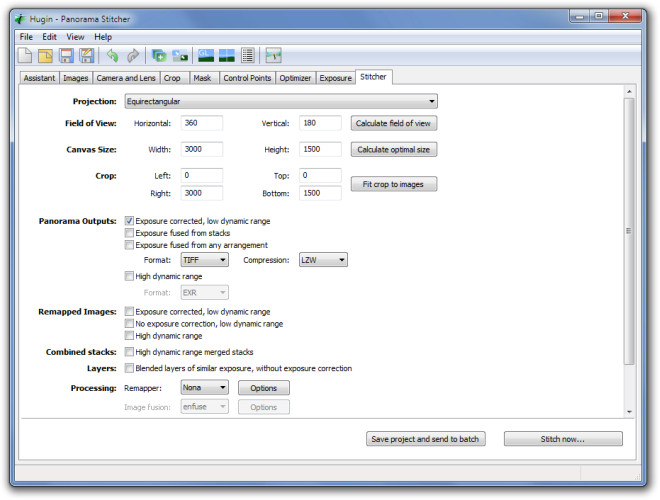Click Options button next to Nona
Screen dimensions: 660x500
tap(263, 388)
